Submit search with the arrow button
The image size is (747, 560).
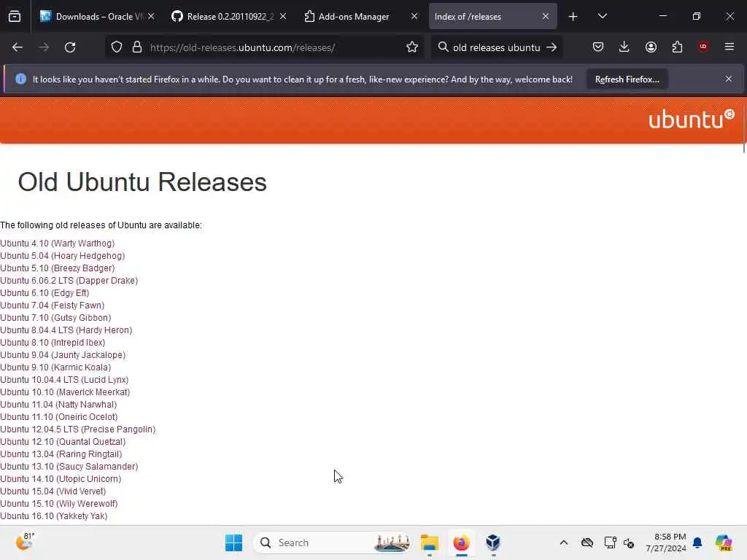tap(551, 47)
